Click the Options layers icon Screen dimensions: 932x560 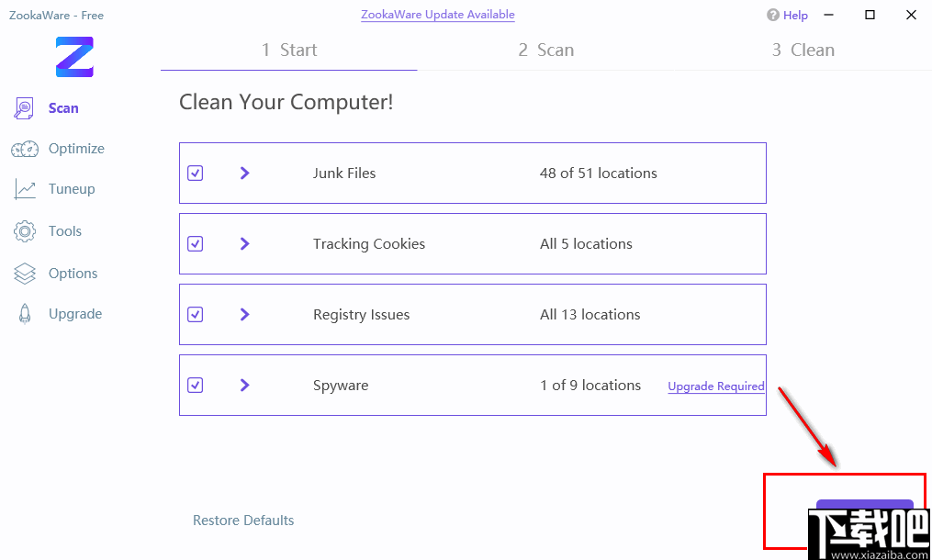pyautogui.click(x=25, y=274)
